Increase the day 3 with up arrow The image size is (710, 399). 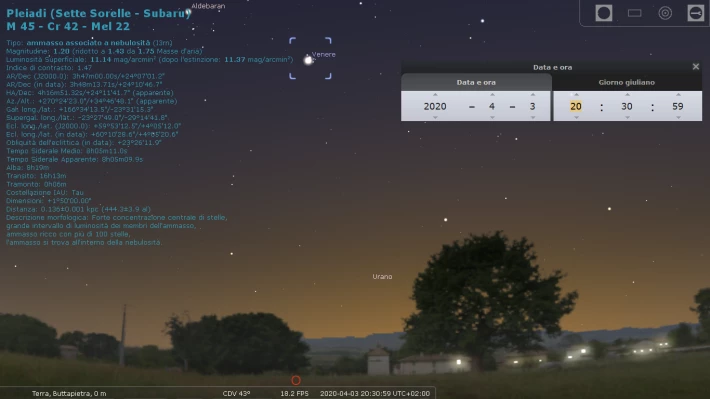pos(532,95)
